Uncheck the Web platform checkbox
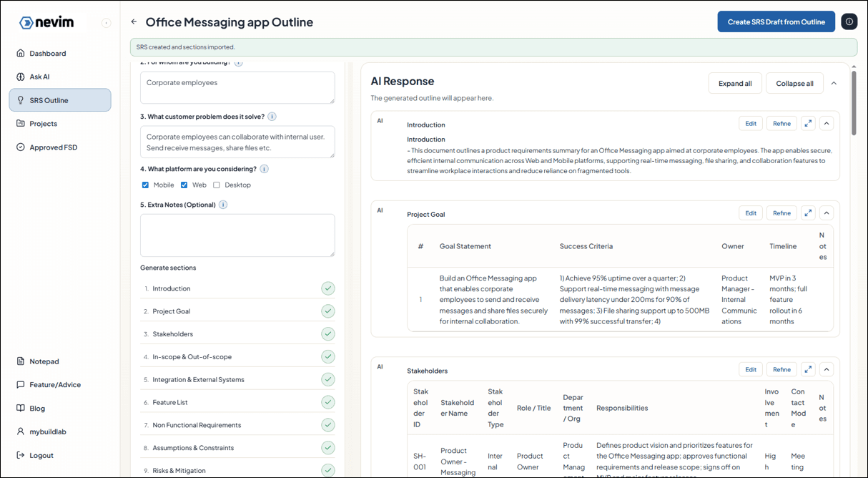The height and width of the screenshot is (478, 868). point(184,185)
